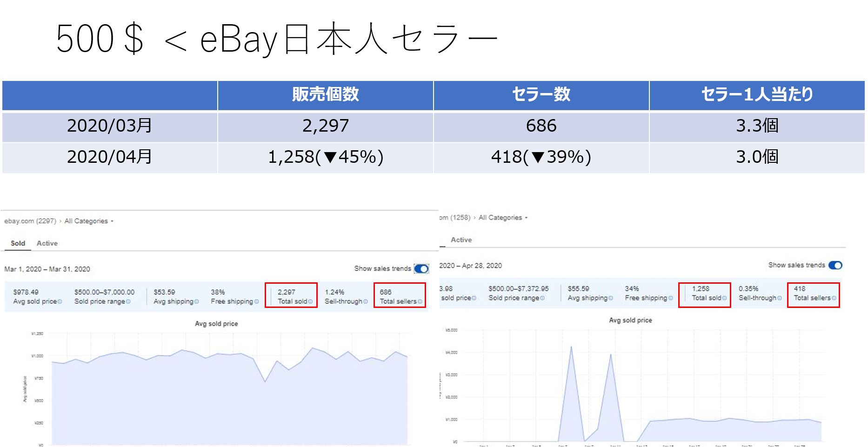Click table header セラー数
The width and height of the screenshot is (868, 447).
click(541, 94)
